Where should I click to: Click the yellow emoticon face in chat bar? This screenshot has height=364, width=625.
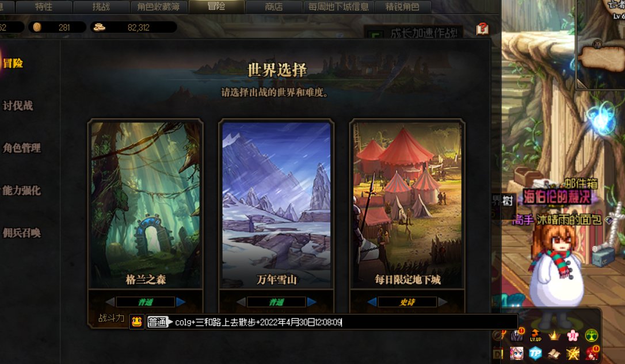pos(137,322)
